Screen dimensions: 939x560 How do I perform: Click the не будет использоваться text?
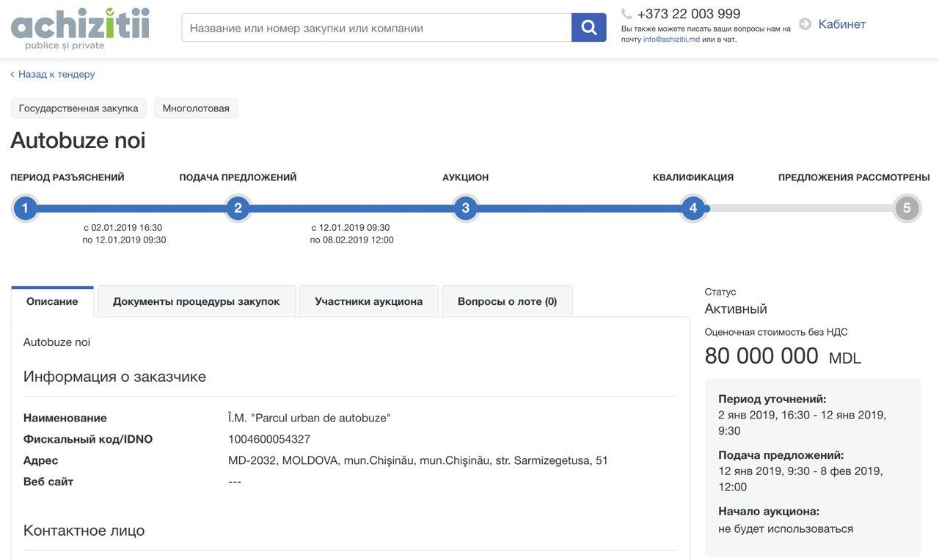pyautogui.click(x=786, y=528)
